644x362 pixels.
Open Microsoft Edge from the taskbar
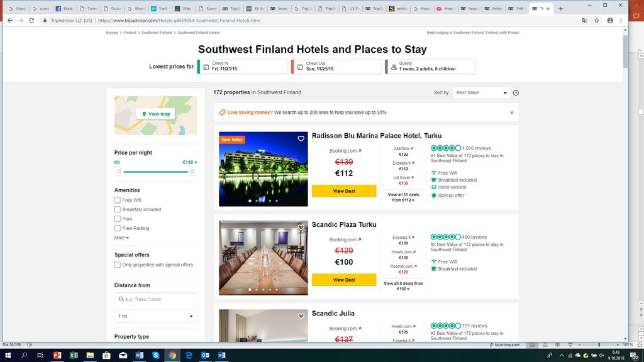[189, 356]
